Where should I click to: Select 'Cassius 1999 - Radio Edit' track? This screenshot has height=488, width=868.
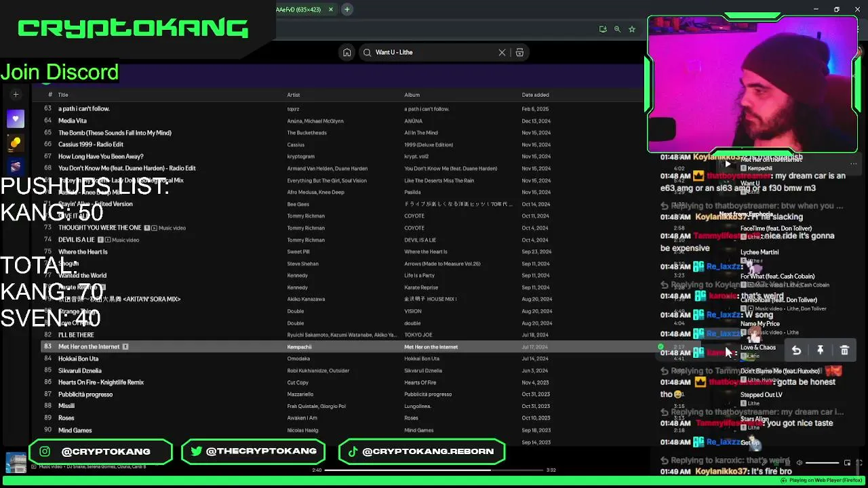click(x=91, y=144)
